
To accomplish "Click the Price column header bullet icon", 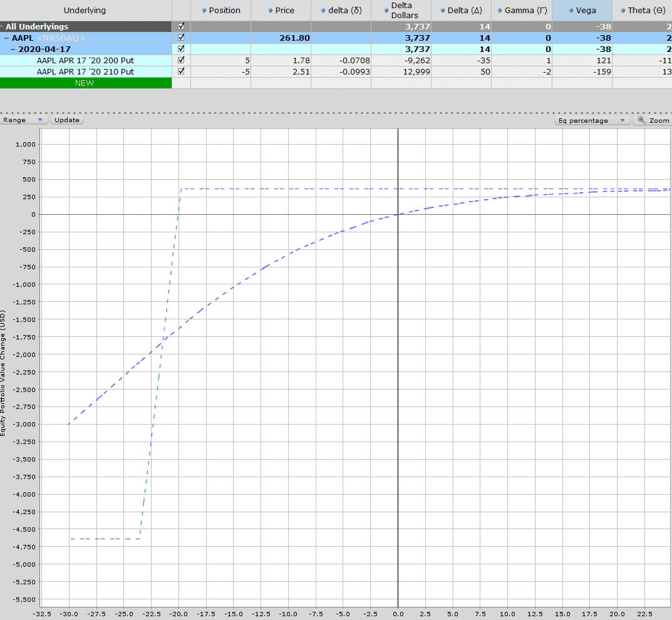I will [x=271, y=10].
